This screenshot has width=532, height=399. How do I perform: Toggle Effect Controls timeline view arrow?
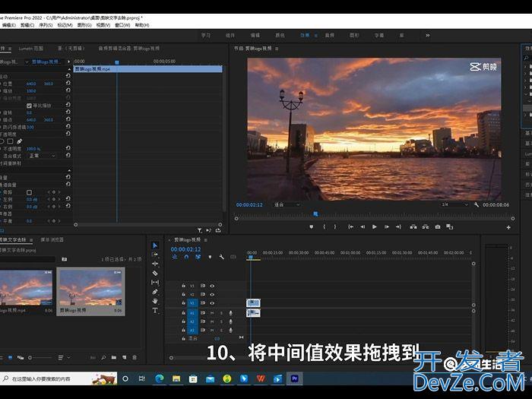pos(69,62)
